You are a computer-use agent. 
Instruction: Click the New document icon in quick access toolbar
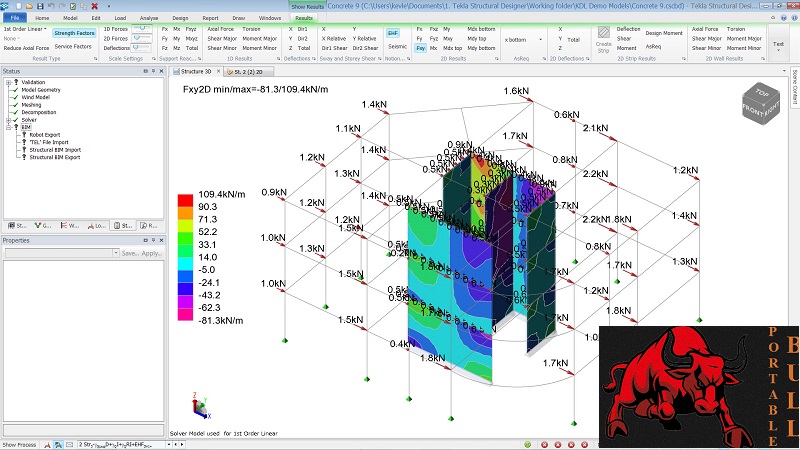click(19, 6)
